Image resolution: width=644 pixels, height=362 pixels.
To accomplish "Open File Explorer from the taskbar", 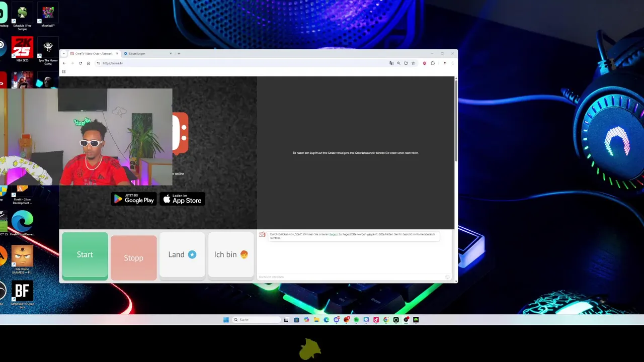I will click(316, 320).
